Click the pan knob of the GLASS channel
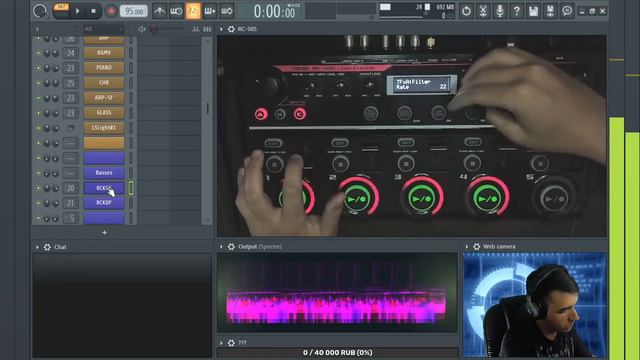640x360 pixels. tap(47, 113)
